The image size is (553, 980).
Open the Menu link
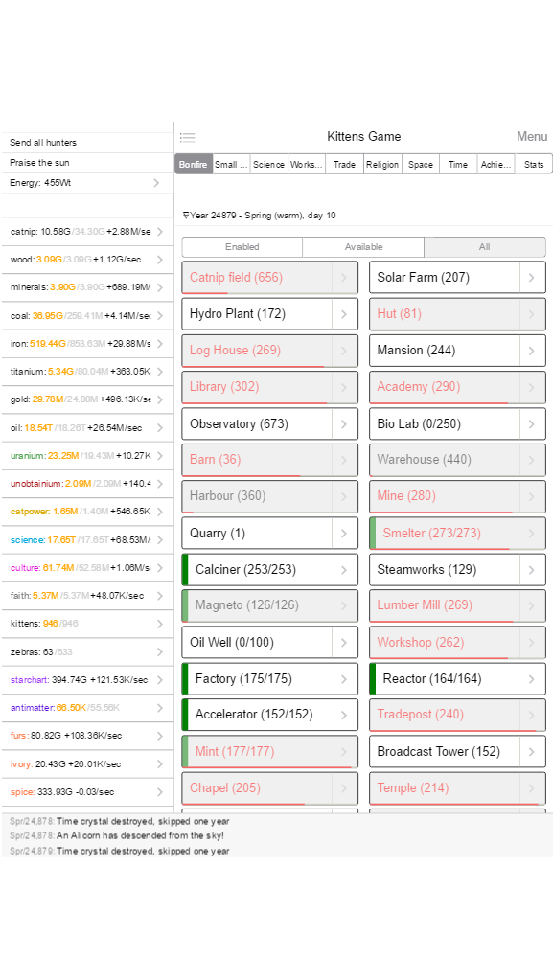[x=532, y=136]
